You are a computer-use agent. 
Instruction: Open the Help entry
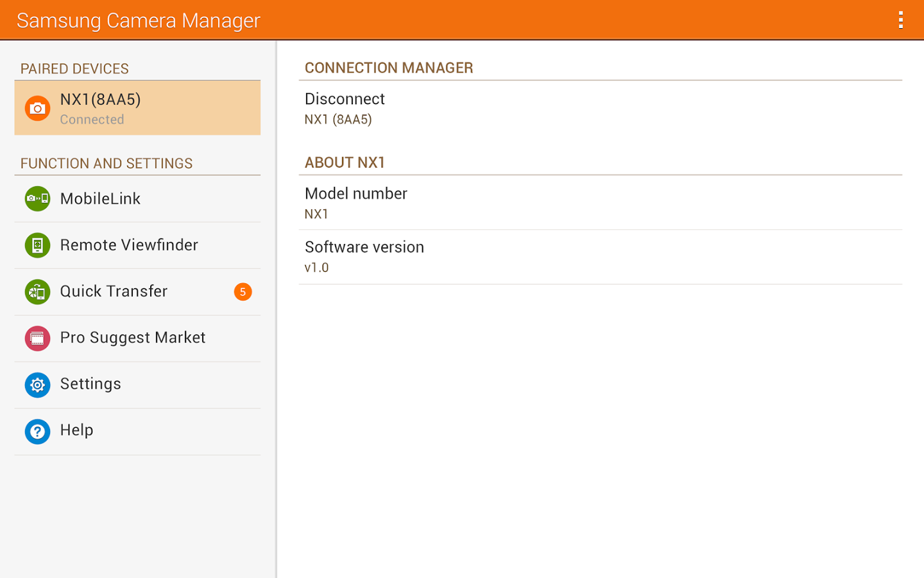click(x=137, y=431)
